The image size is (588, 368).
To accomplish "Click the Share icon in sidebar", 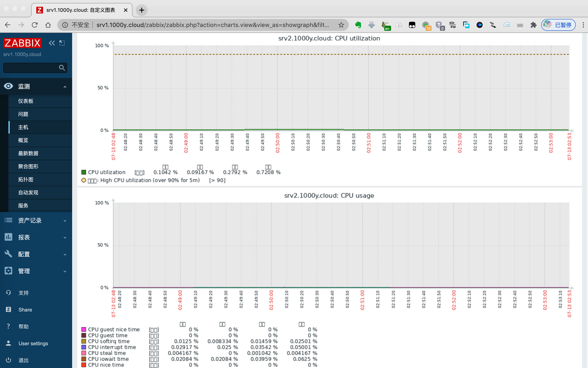I will tap(8, 309).
